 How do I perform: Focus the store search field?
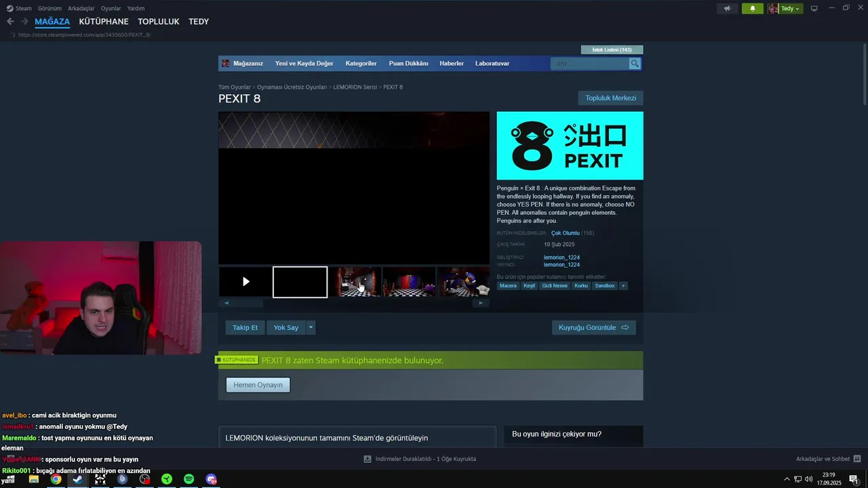click(590, 64)
